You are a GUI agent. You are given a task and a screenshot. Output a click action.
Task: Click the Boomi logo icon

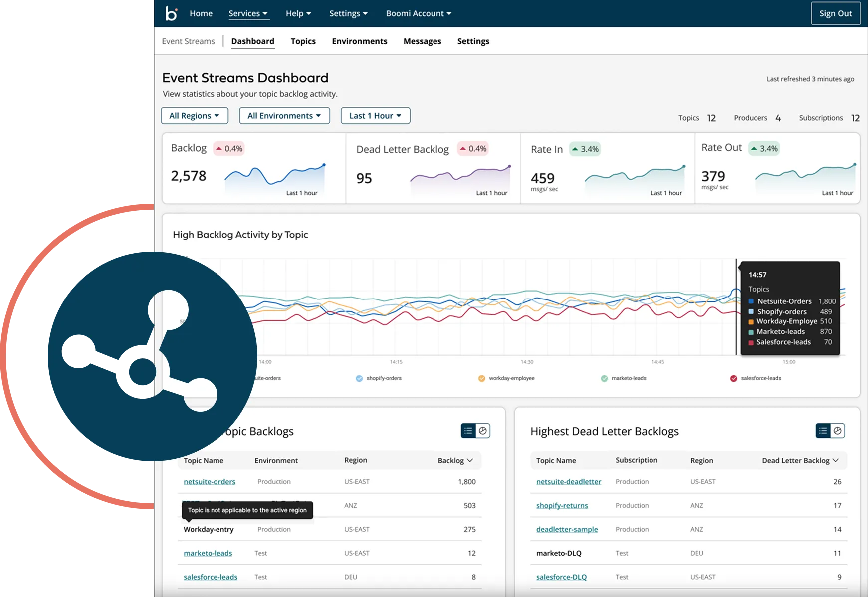pyautogui.click(x=171, y=13)
